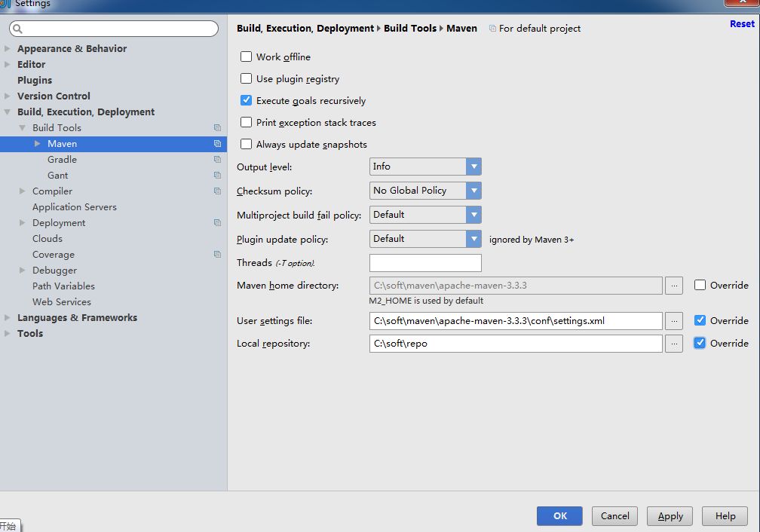The width and height of the screenshot is (760, 532).
Task: Click the project-level icon beside Gradle
Action: pyautogui.click(x=217, y=160)
